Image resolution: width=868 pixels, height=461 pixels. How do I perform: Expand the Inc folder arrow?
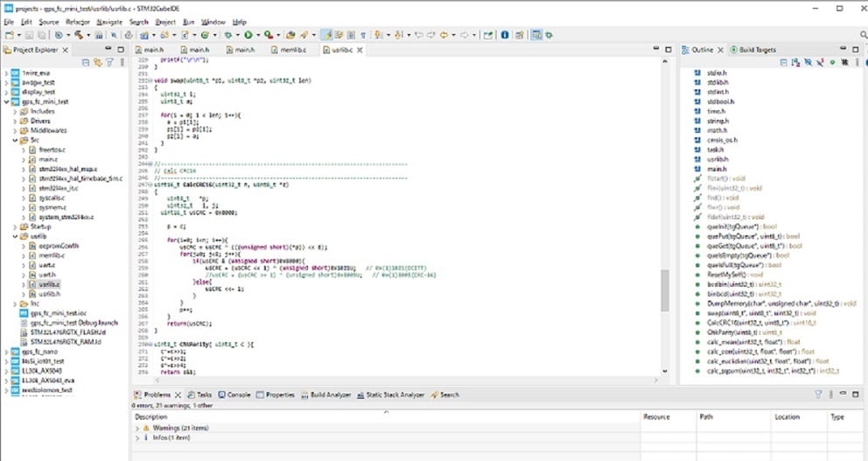point(15,304)
